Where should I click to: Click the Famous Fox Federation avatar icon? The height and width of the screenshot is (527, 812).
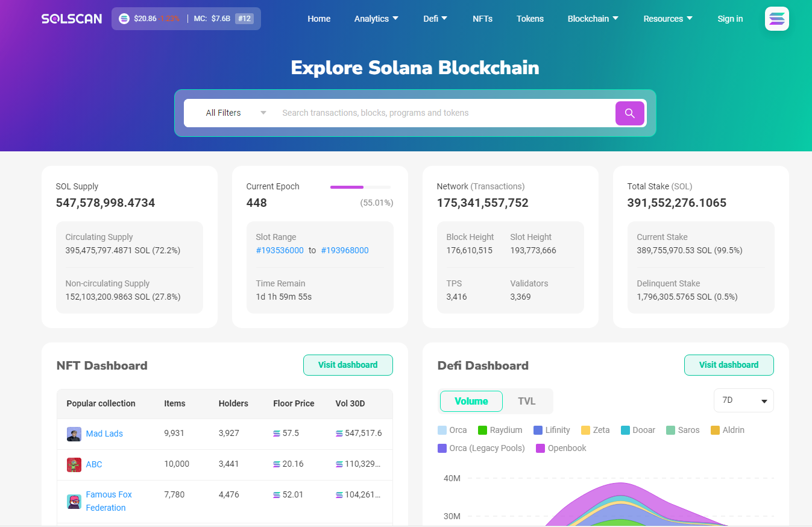(74, 501)
